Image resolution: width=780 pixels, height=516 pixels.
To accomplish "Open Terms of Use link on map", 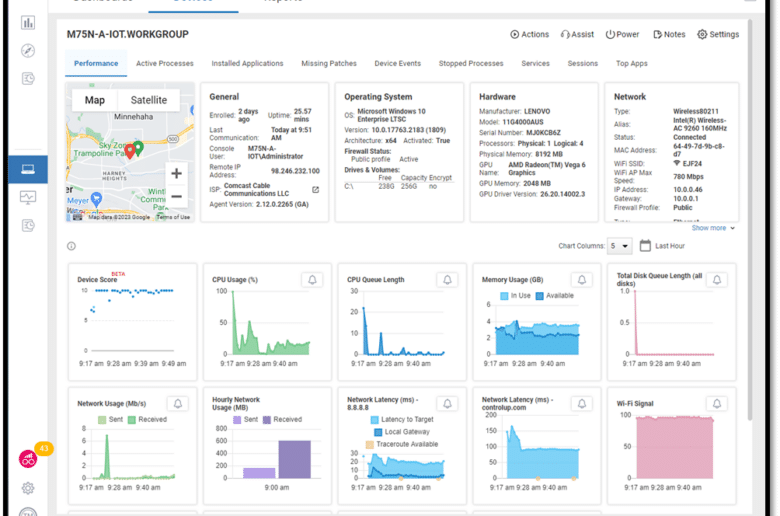I will click(x=173, y=217).
